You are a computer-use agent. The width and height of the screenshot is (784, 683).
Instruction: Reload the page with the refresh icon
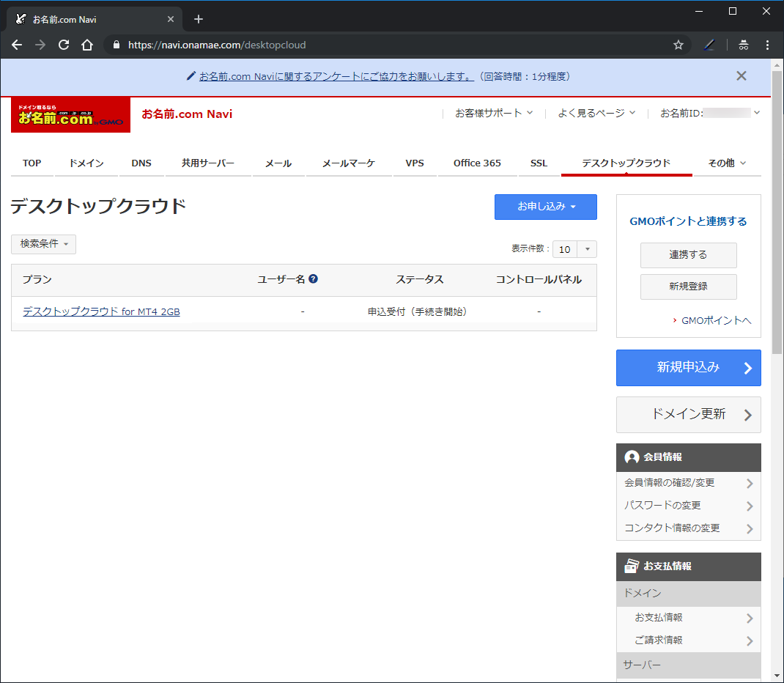[x=64, y=45]
